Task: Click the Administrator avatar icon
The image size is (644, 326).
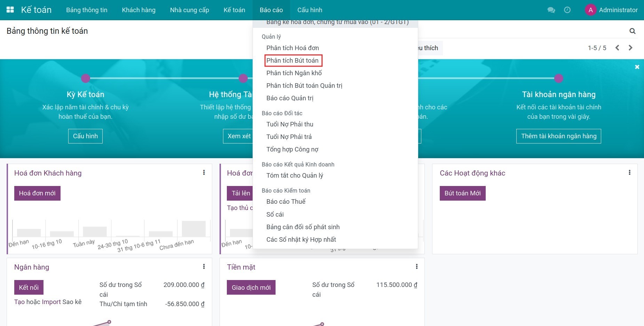Action: tap(590, 10)
